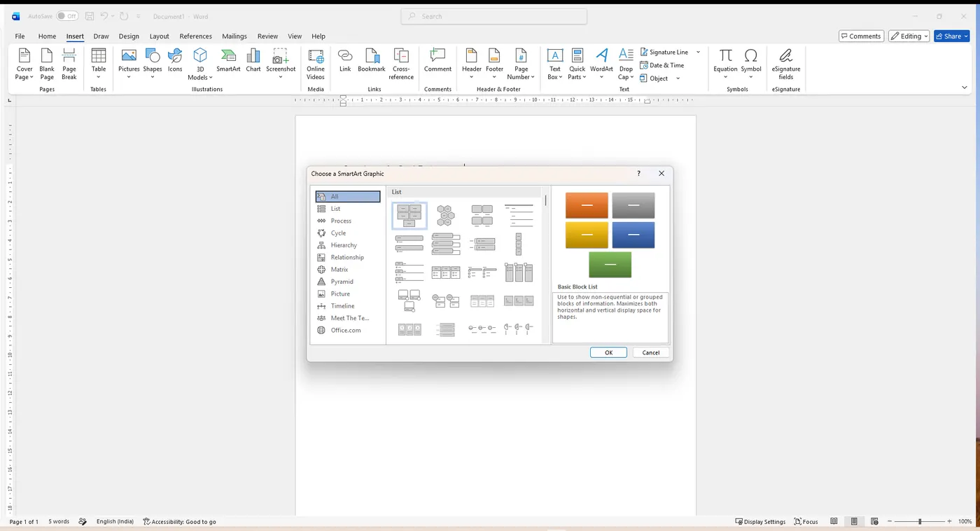The height and width of the screenshot is (531, 980).
Task: Cancel the SmartArt dialog
Action: [651, 352]
